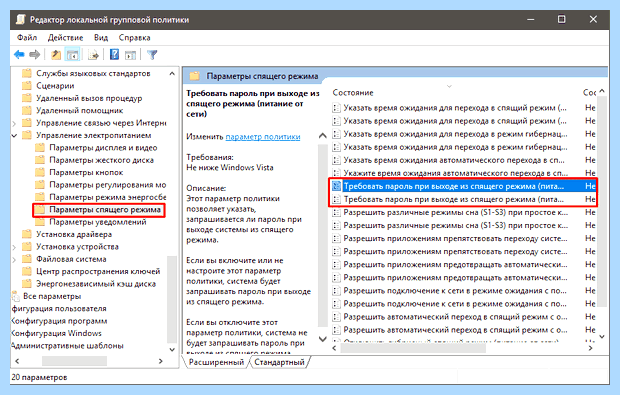The width and height of the screenshot is (620, 395).
Task: Expand the Установка устройства tree node
Action: (15, 247)
